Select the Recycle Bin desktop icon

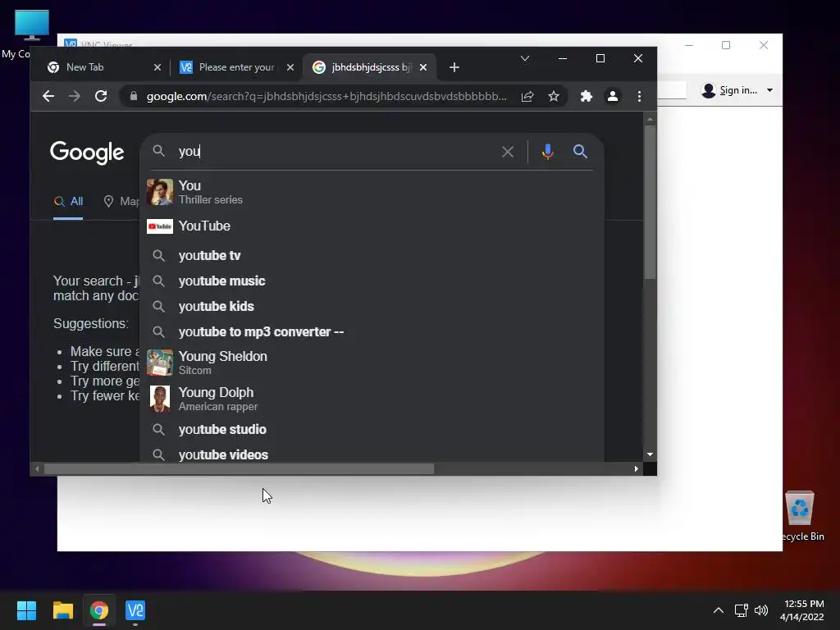tap(801, 516)
